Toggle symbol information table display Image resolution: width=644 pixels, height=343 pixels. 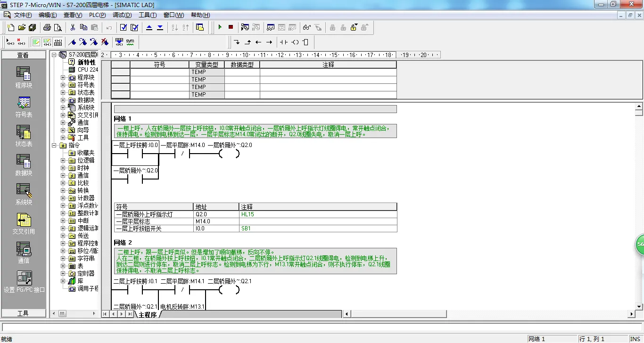[58, 42]
